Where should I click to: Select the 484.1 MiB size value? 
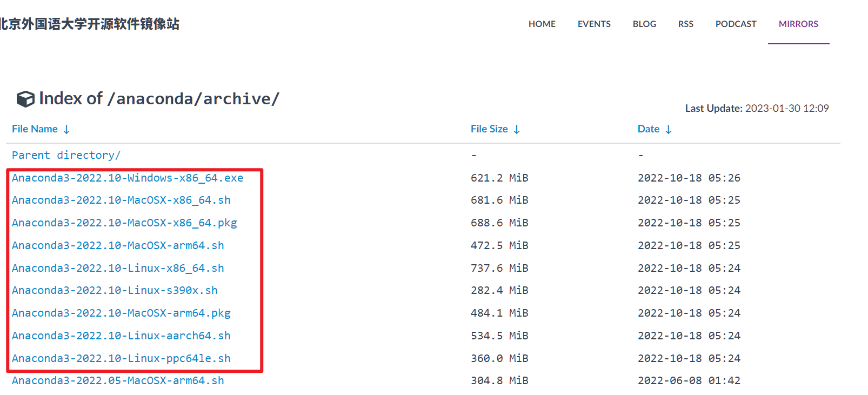(499, 313)
